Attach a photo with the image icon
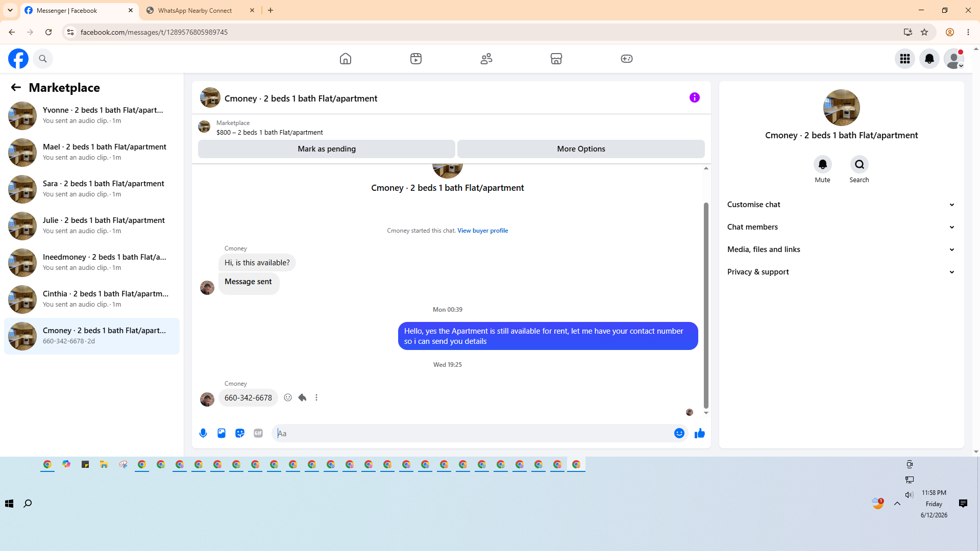The width and height of the screenshot is (980, 551). point(222,433)
